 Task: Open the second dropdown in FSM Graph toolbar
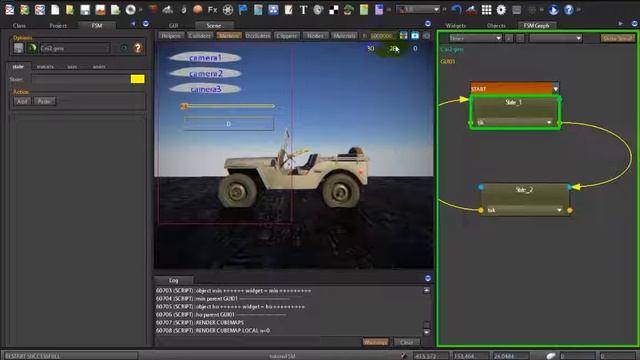(x=556, y=38)
